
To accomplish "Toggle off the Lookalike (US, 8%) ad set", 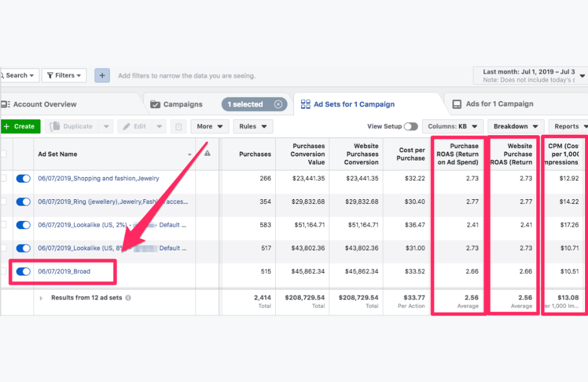I will [24, 248].
